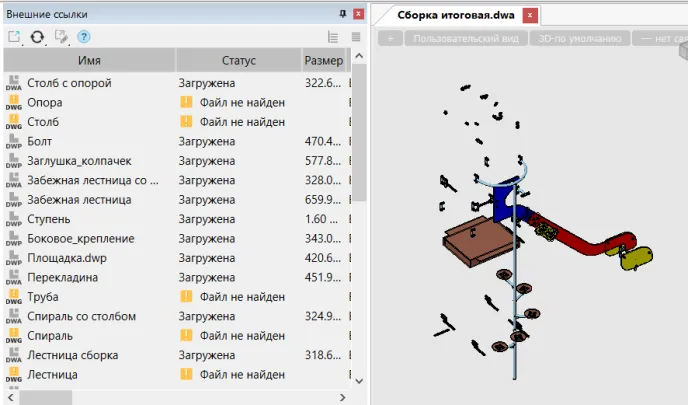The image size is (688, 405).
Task: Open the 3D-по умолчанию visual style menu
Action: coord(580,39)
